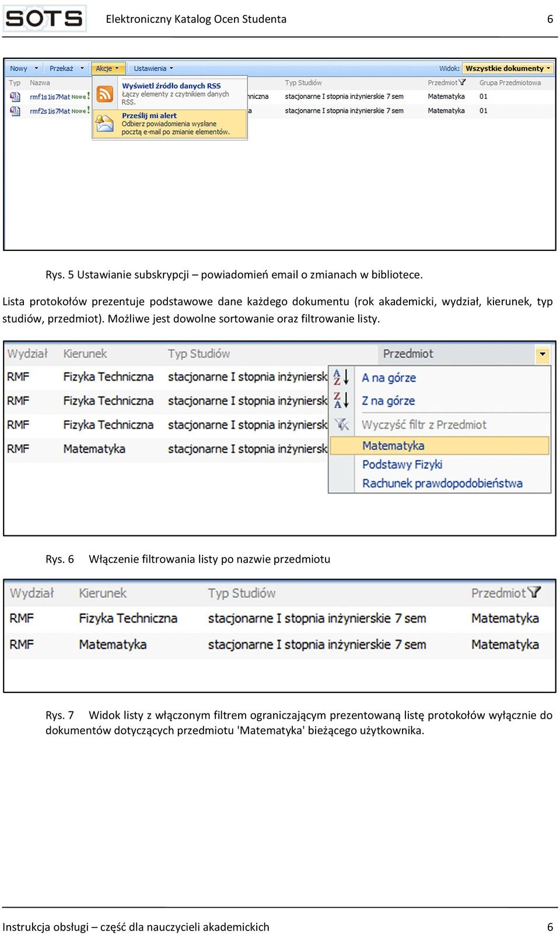This screenshot has width=560, height=934.
Task: Choose Z na górze sort option
Action: tap(388, 401)
